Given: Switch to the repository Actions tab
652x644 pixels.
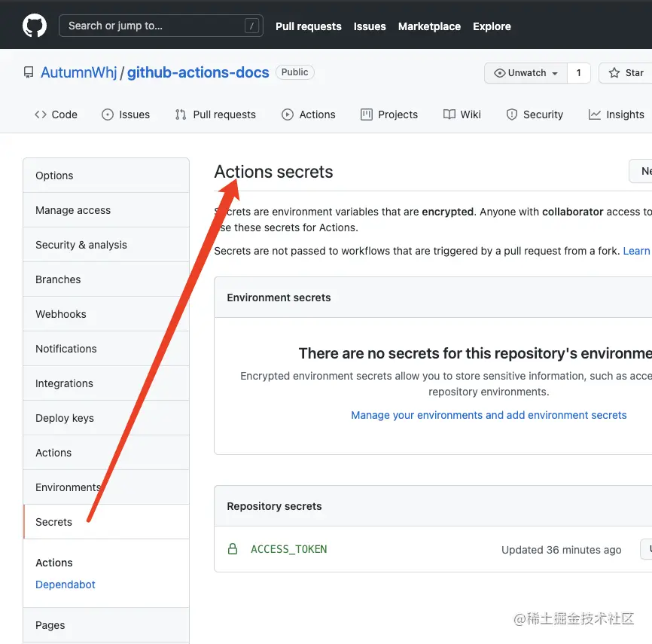Looking at the screenshot, I should [x=309, y=114].
